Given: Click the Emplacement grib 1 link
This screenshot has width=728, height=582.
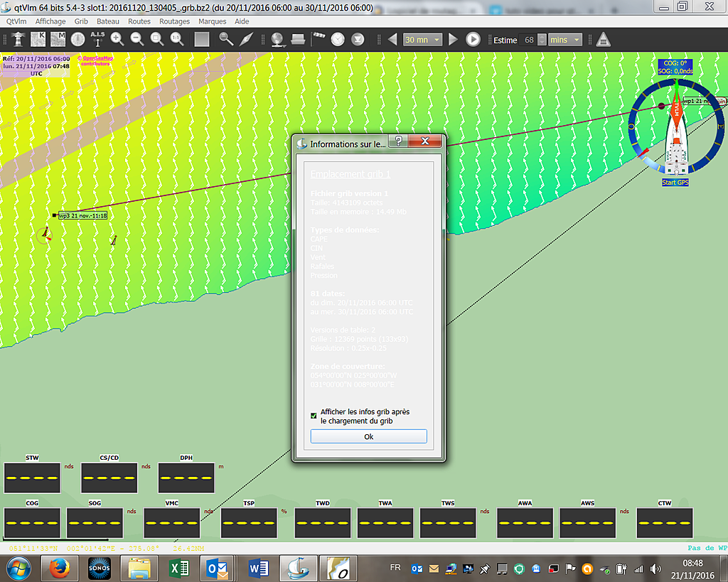Looking at the screenshot, I should coord(350,174).
